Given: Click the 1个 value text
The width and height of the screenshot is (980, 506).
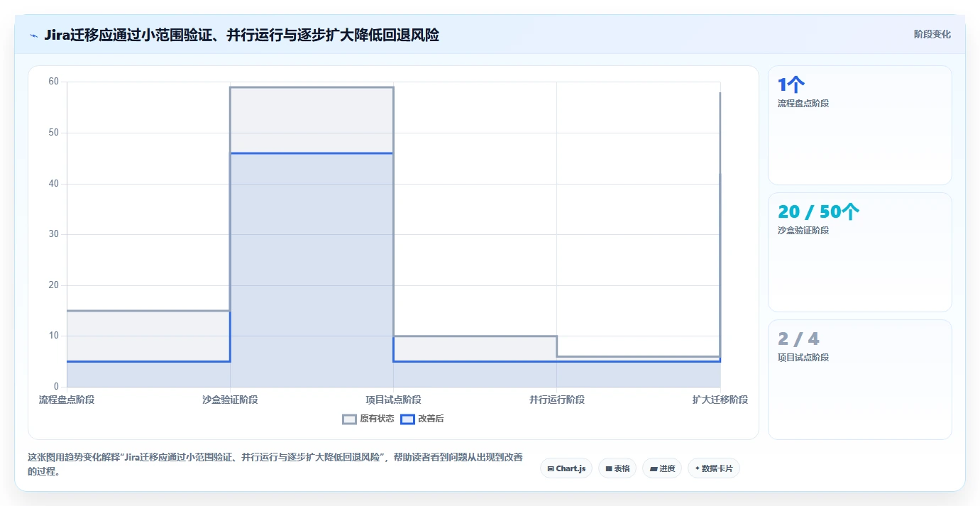Looking at the screenshot, I should [791, 85].
